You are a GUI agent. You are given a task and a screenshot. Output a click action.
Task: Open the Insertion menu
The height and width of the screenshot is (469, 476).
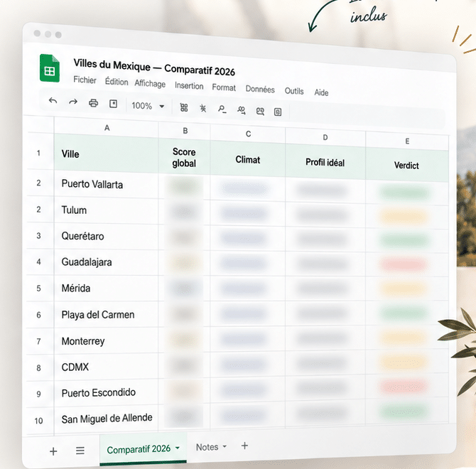point(189,85)
